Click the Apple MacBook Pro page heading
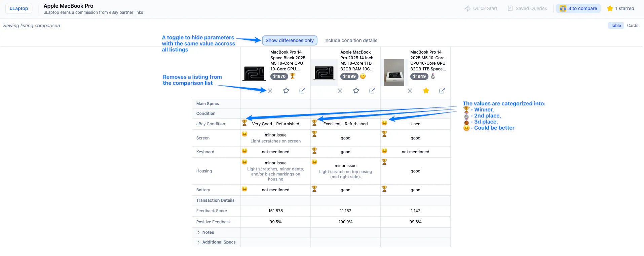Viewport: 644px width, 256px height. (x=69, y=6)
